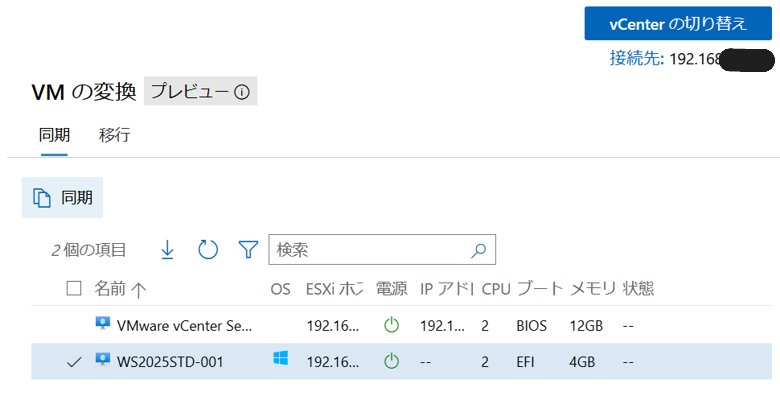Click power status icon of vCenter row
This screenshot has height=400, width=780.
click(391, 325)
